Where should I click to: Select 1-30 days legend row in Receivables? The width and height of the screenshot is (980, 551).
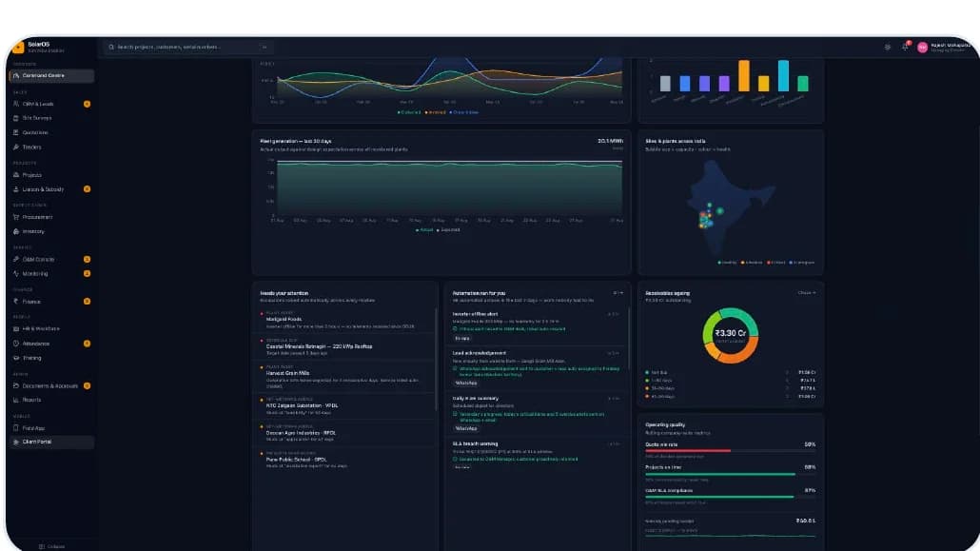point(730,381)
